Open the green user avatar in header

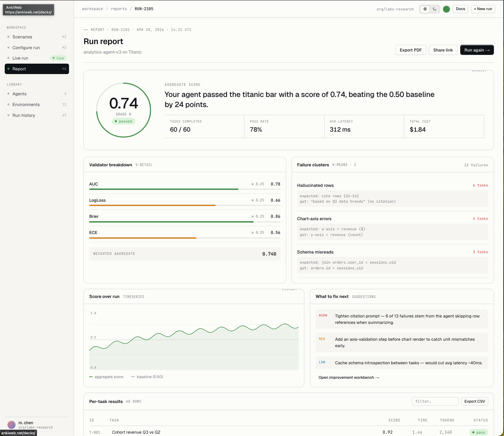[446, 9]
